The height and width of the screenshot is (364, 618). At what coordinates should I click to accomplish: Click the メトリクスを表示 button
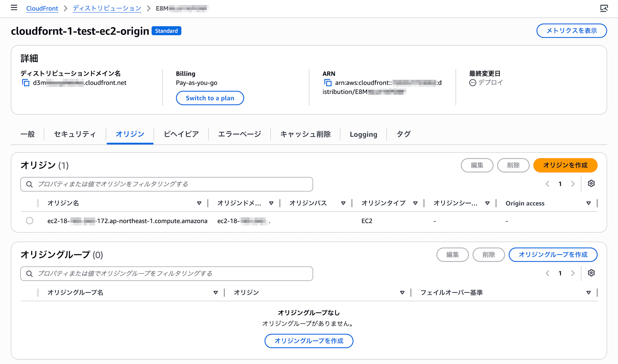pos(572,31)
